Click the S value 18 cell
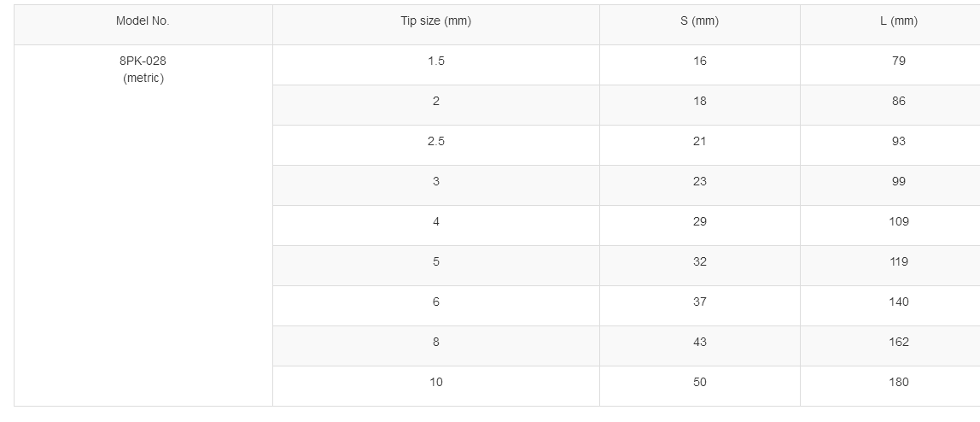The image size is (980, 422). pyautogui.click(x=699, y=102)
